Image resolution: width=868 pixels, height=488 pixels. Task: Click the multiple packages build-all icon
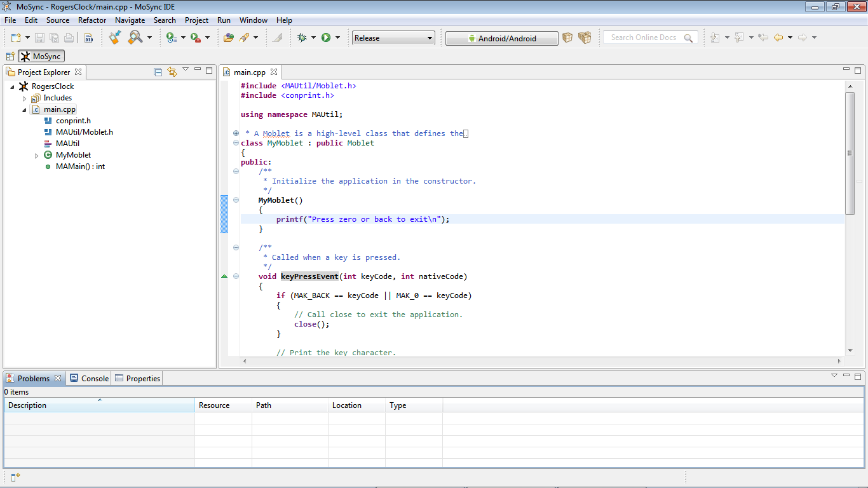coord(585,38)
